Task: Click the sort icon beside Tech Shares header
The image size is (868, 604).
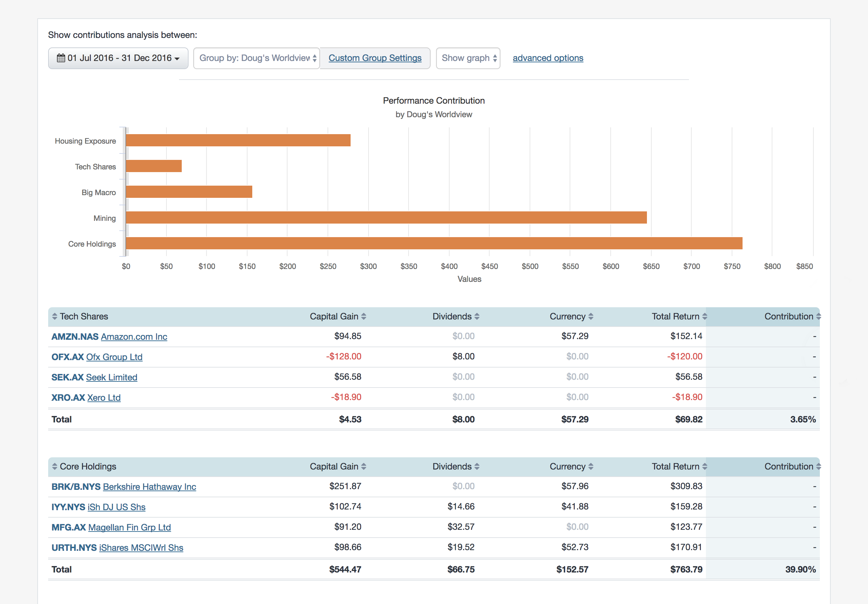Action: click(x=55, y=316)
